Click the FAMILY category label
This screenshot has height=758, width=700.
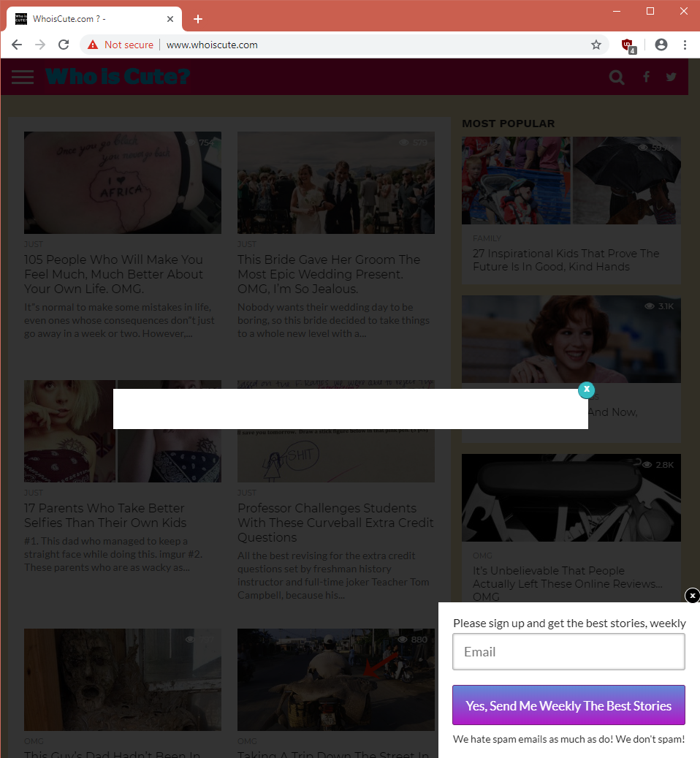coord(487,238)
